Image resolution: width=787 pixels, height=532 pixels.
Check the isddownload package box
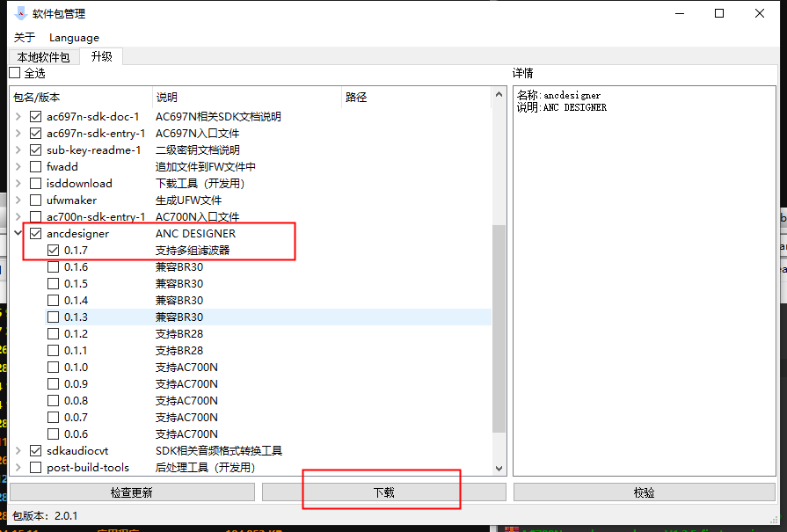[x=36, y=183]
